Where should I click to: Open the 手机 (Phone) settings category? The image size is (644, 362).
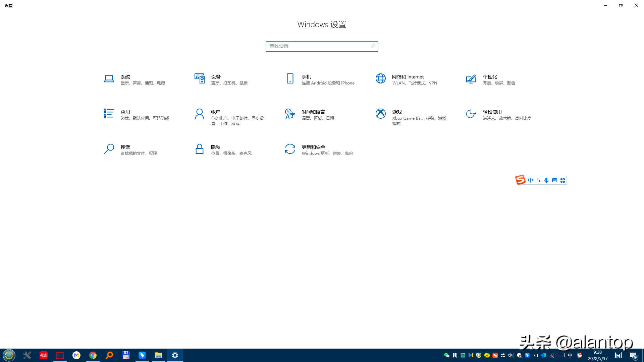point(320,80)
